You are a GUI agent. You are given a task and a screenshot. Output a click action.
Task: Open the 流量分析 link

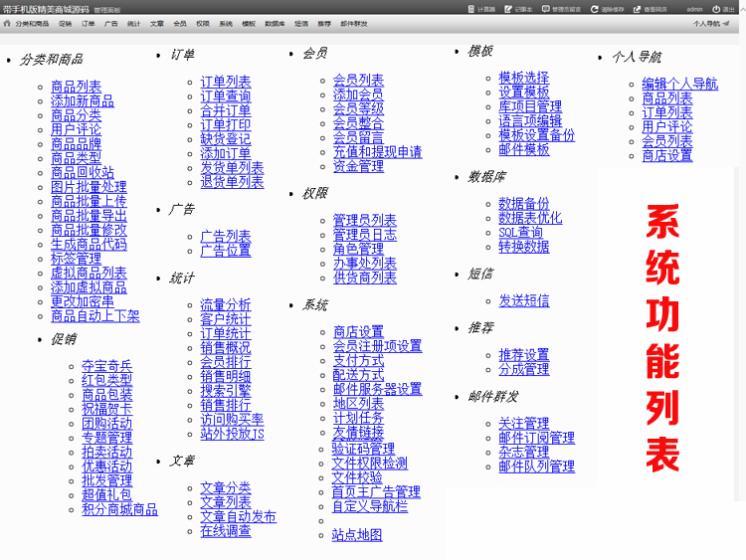pyautogui.click(x=226, y=305)
